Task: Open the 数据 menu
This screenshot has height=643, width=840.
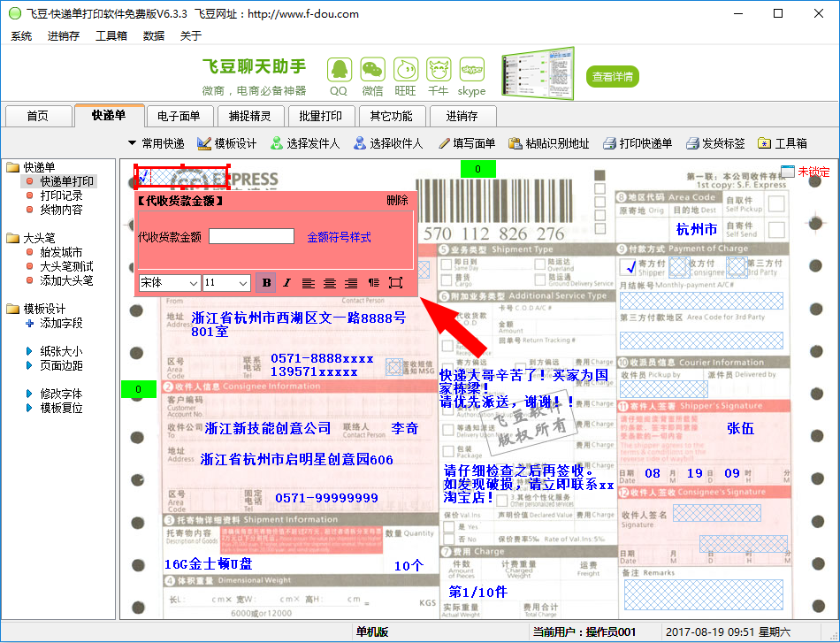Action: pos(154,36)
